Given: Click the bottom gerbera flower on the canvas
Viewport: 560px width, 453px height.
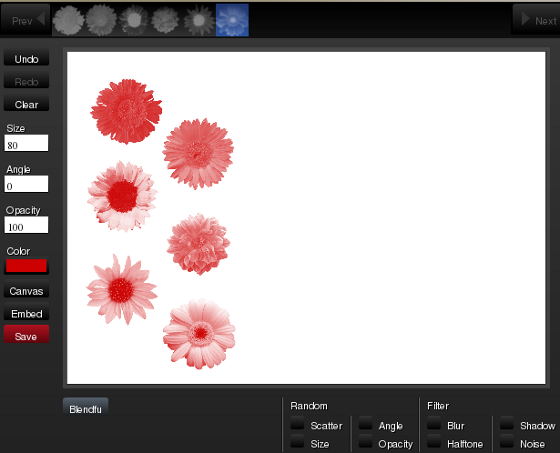Looking at the screenshot, I should click(199, 334).
